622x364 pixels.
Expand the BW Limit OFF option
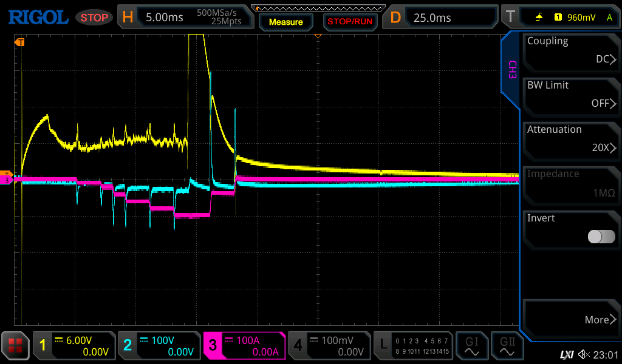[x=571, y=95]
